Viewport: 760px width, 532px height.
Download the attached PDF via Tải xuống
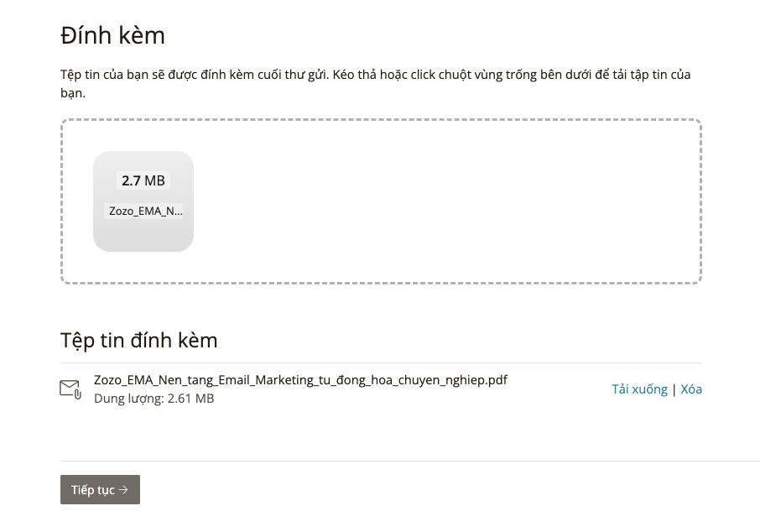click(x=639, y=389)
